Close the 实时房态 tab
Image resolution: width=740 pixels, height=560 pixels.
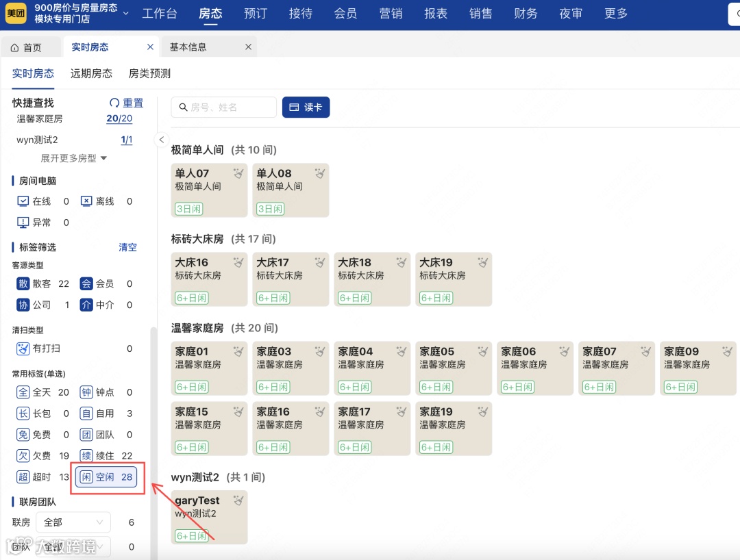pyautogui.click(x=150, y=47)
